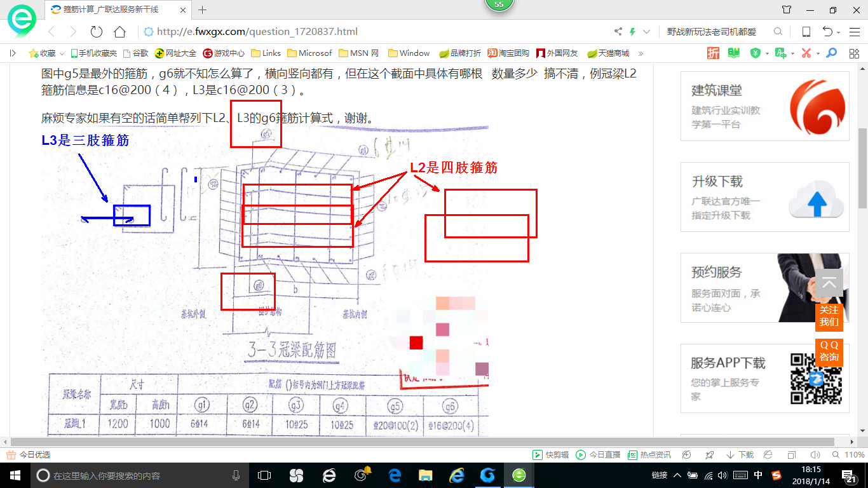Click the blue magnifier find icon

tap(831, 53)
